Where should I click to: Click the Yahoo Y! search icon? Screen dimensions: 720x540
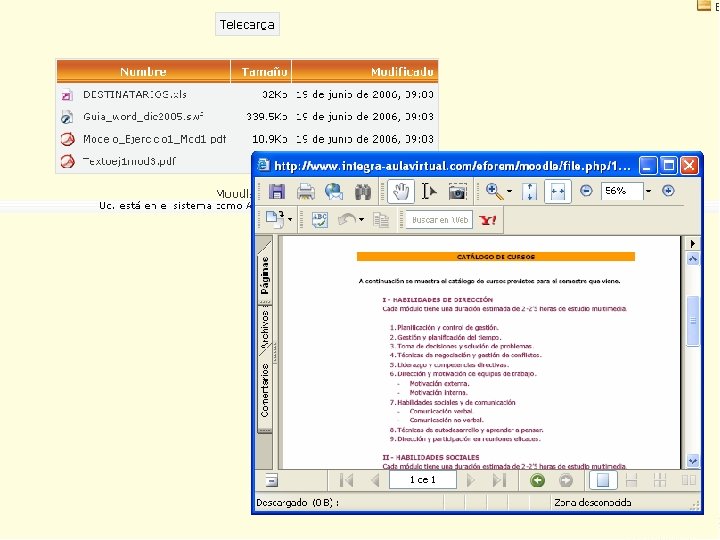click(x=488, y=219)
